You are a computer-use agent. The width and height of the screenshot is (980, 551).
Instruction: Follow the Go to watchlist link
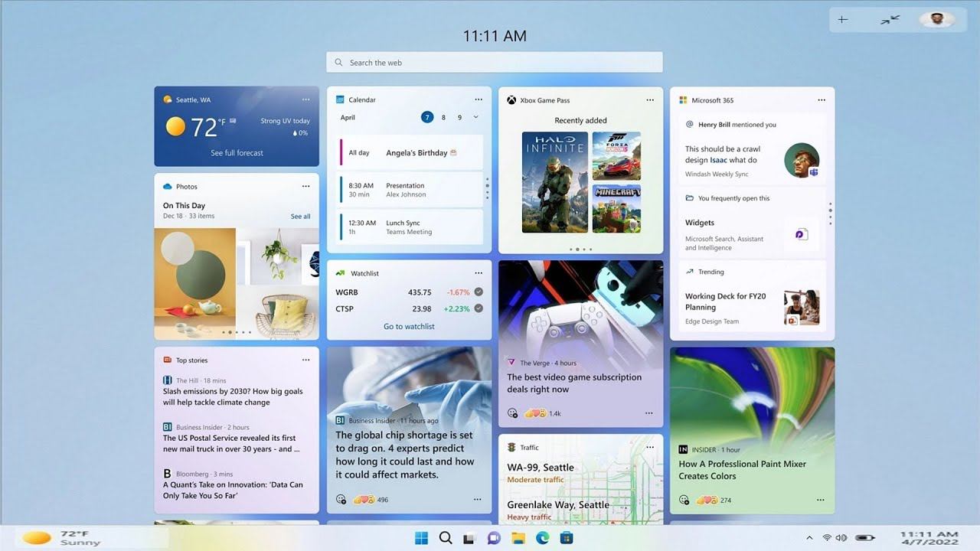pos(409,327)
